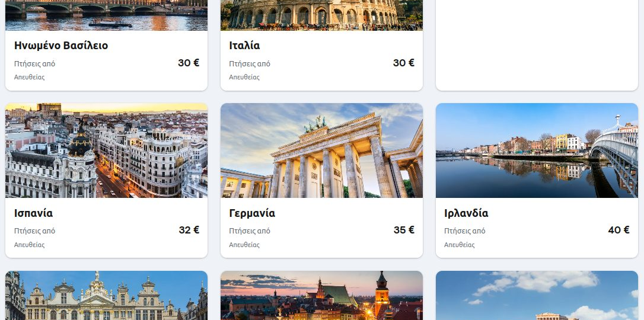Screen dimensions: 644x320
Task: Click the Brussels guildhalls photo
Action: point(106,295)
